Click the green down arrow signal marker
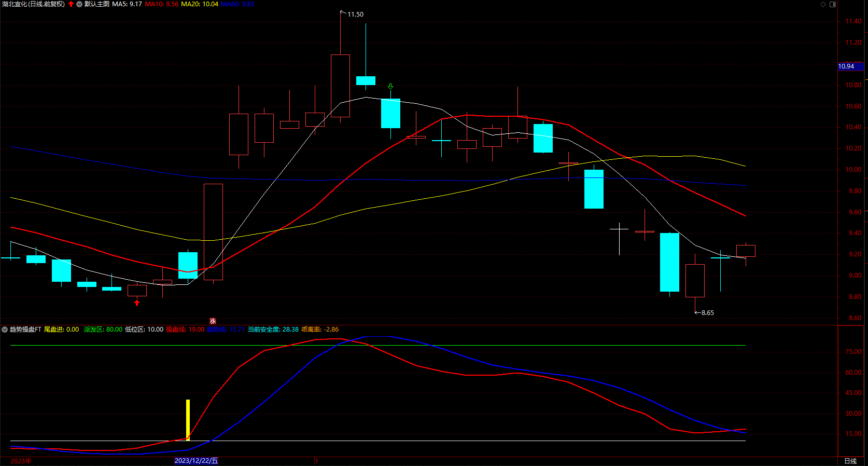Image resolution: width=868 pixels, height=466 pixels. (x=390, y=87)
